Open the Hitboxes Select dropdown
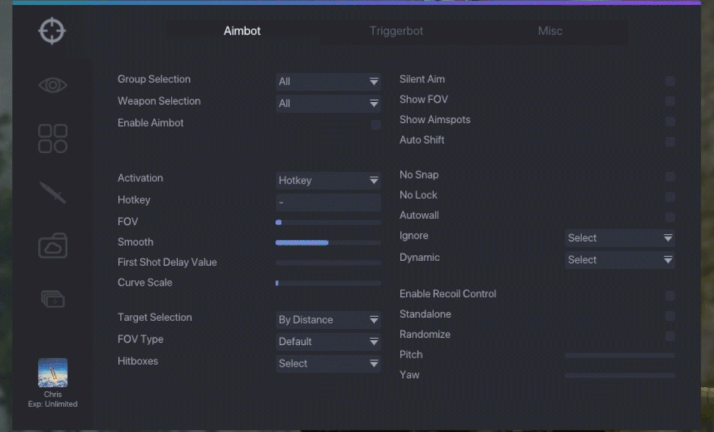This screenshot has height=432, width=714. tap(328, 364)
